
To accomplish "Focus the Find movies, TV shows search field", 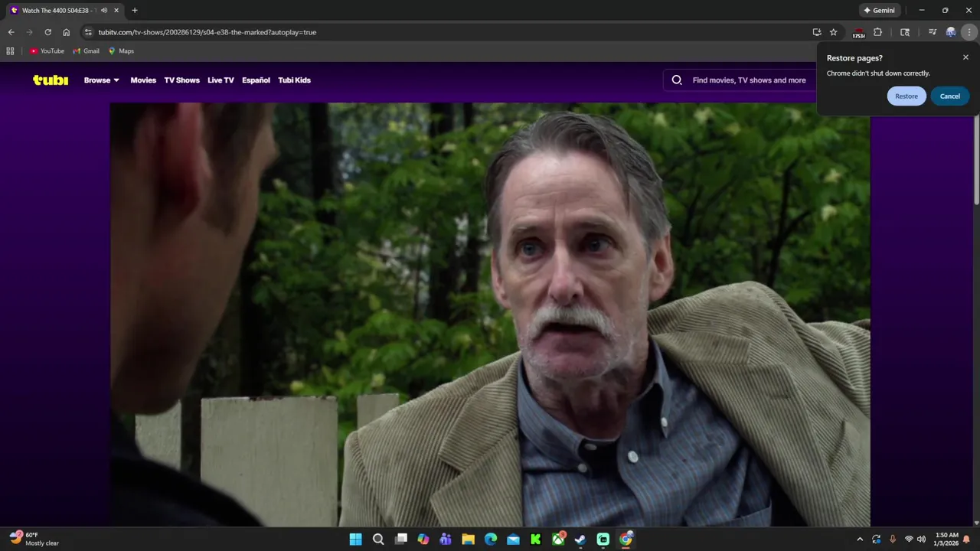I will coord(749,80).
